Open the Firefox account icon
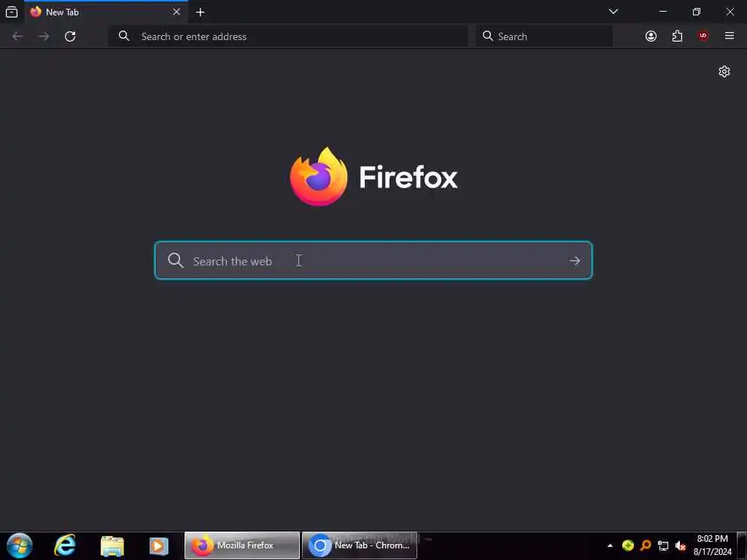This screenshot has height=560, width=747. 651,36
